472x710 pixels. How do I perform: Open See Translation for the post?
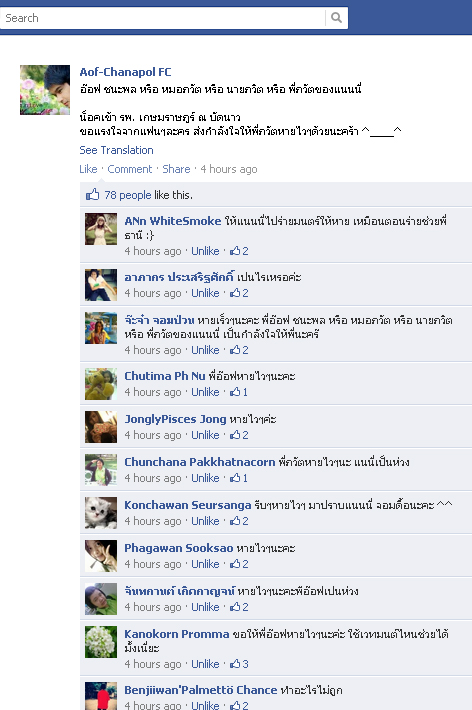pyautogui.click(x=116, y=150)
